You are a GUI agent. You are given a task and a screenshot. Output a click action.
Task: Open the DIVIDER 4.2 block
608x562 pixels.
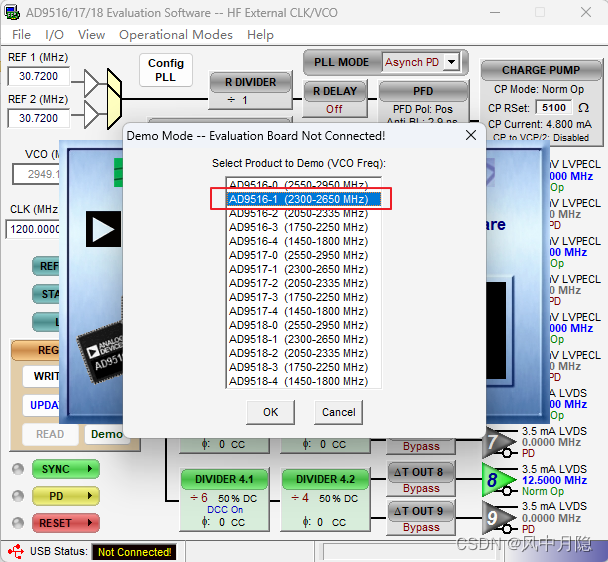(325, 500)
